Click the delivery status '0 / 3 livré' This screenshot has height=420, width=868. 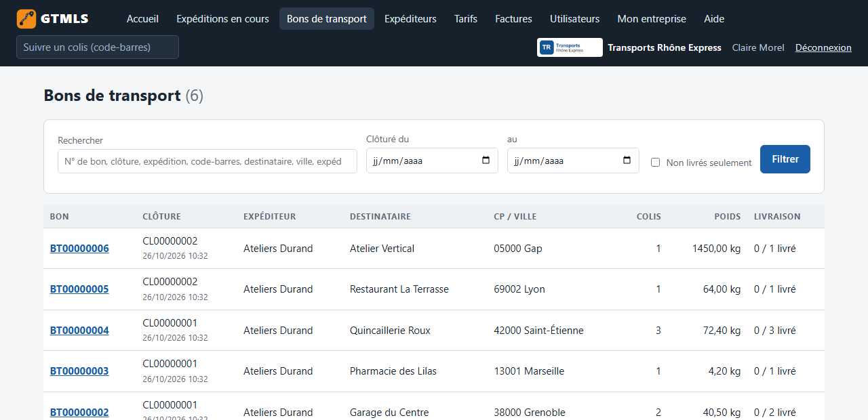[x=775, y=331]
